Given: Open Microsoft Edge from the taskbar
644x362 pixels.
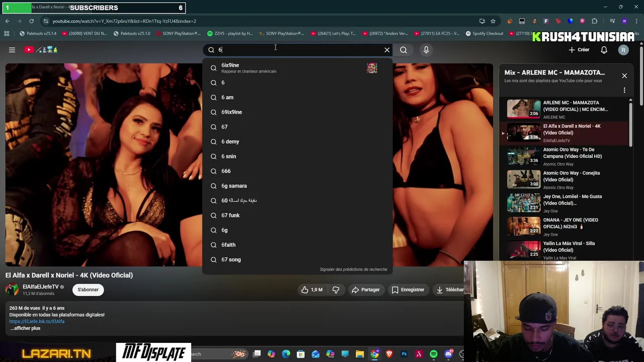Looking at the screenshot, I should click(x=286, y=354).
